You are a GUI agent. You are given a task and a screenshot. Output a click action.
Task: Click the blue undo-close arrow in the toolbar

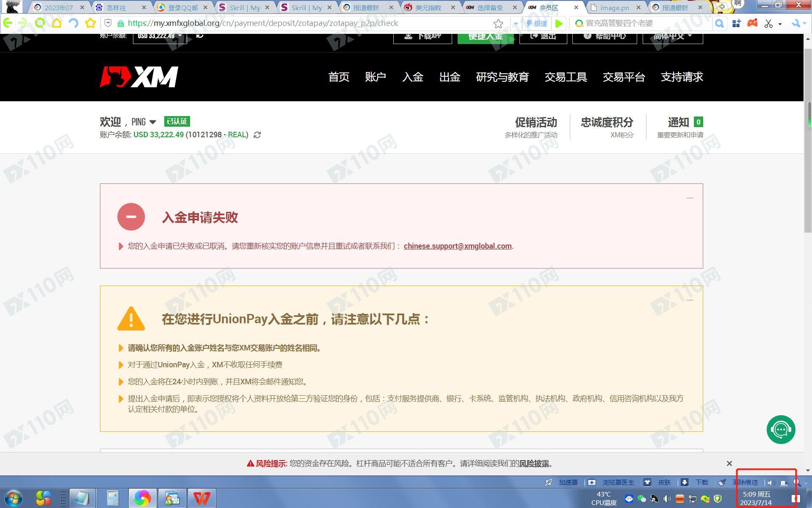click(x=73, y=23)
